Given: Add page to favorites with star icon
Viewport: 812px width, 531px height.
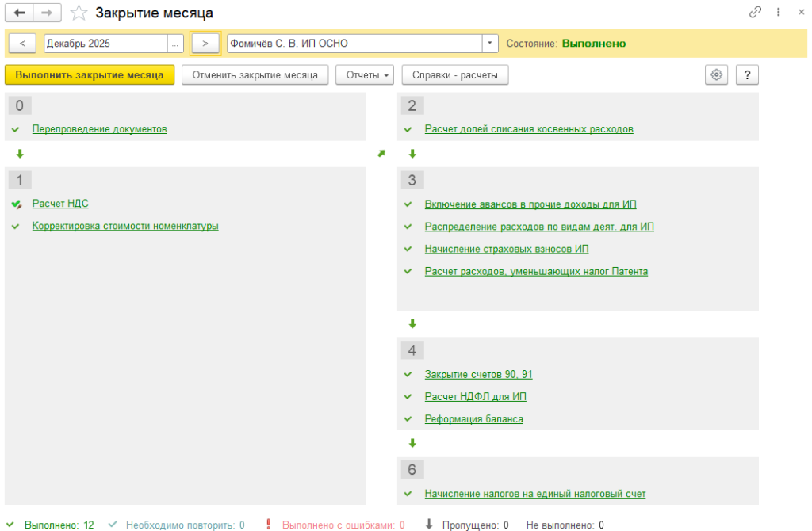Looking at the screenshot, I should [79, 13].
